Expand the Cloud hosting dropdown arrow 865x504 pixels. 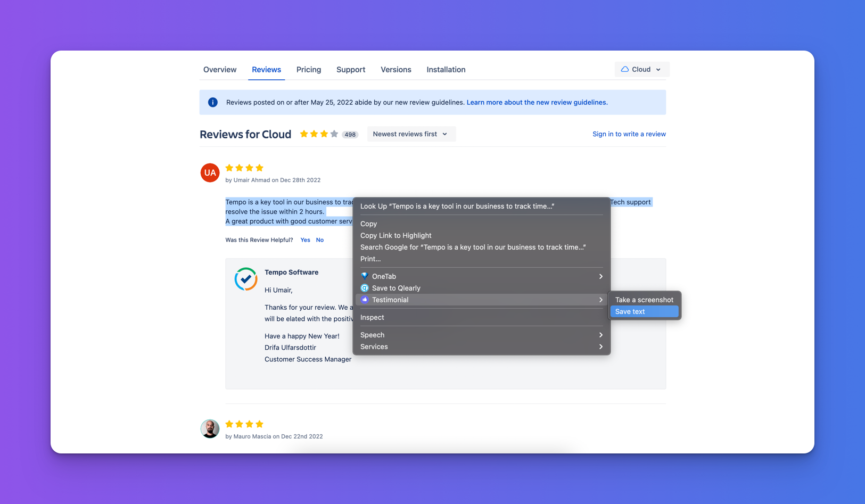(658, 70)
